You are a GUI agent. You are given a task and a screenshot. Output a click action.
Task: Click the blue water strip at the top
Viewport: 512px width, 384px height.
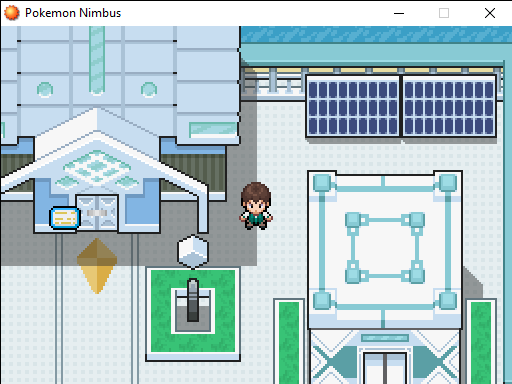[x=376, y=34]
